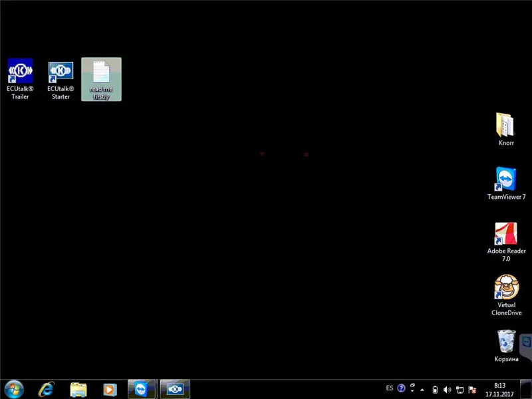Switch to Knorr ECUtalk taskbar window
The image size is (532, 399).
click(x=175, y=389)
